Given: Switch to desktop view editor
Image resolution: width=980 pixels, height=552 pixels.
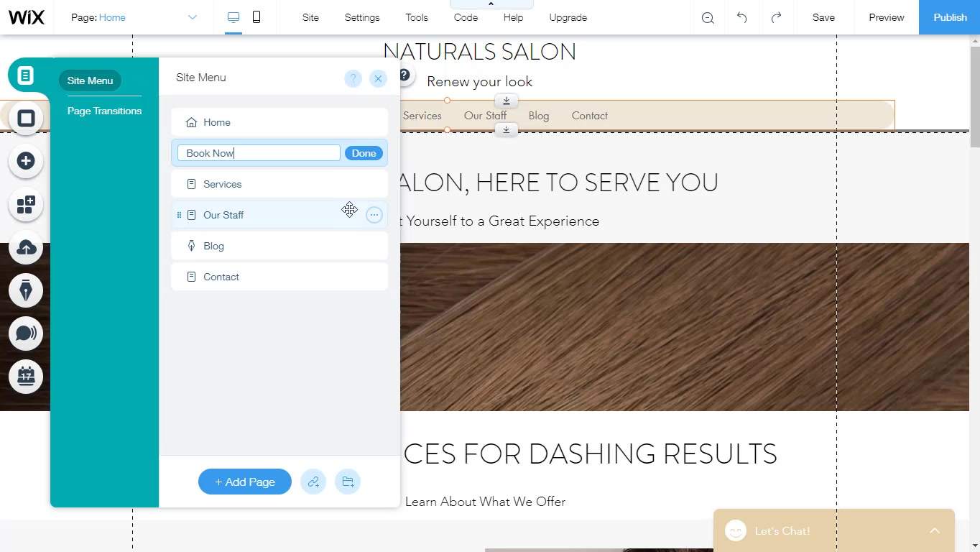Looking at the screenshot, I should 234,17.
